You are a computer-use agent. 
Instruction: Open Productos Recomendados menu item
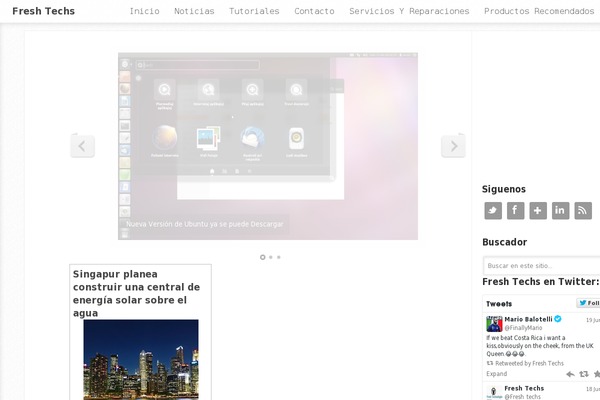click(x=539, y=11)
